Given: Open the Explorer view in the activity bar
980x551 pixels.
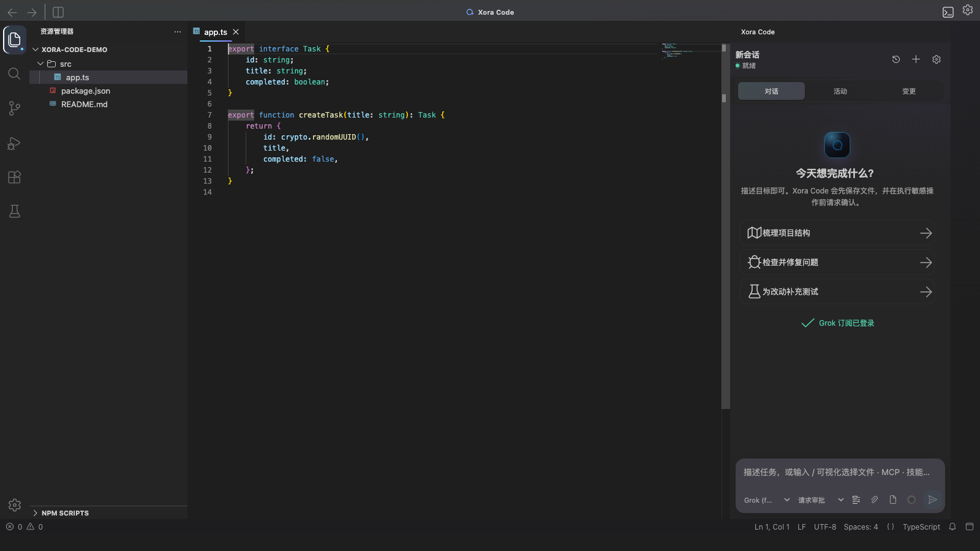Looking at the screenshot, I should point(15,40).
